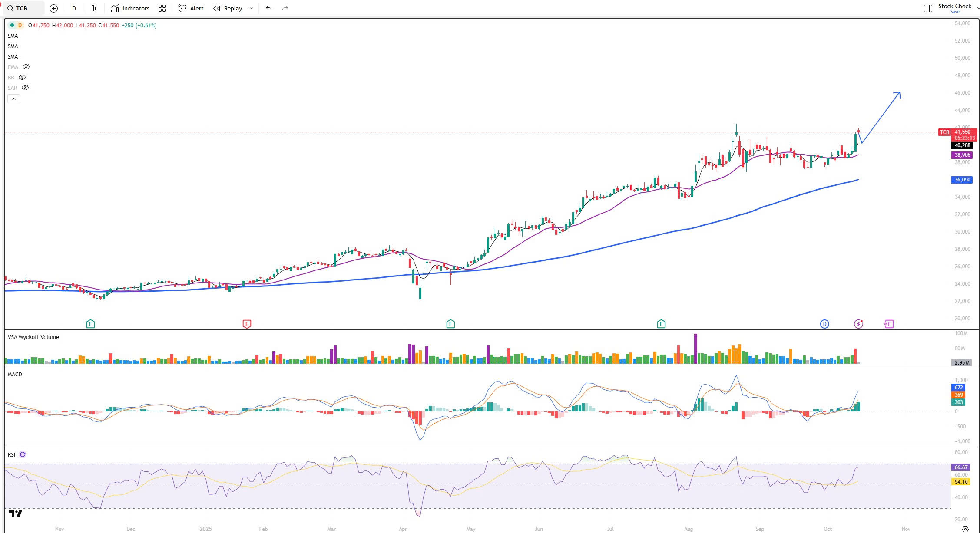Start bar Replay mode
This screenshot has width=980, height=533.
[x=228, y=8]
